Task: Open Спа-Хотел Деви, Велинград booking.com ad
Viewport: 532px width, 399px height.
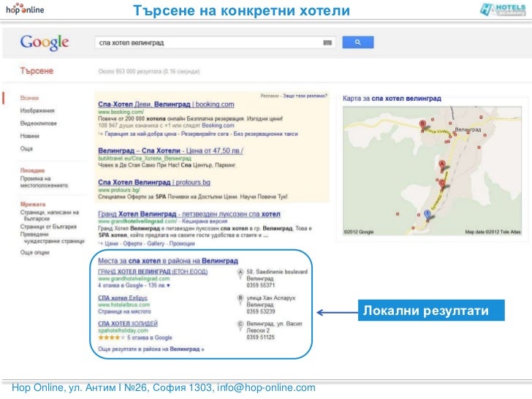Action: pyautogui.click(x=166, y=104)
